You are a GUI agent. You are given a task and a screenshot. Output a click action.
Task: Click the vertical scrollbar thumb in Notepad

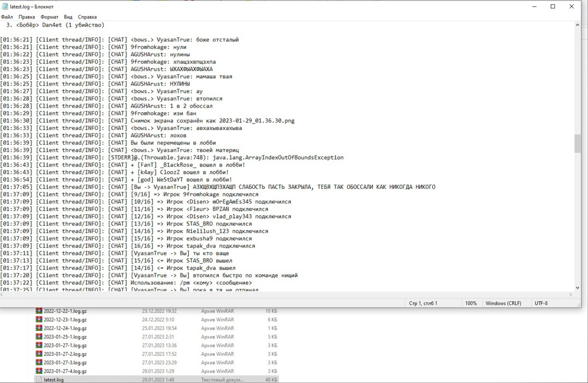[577, 143]
